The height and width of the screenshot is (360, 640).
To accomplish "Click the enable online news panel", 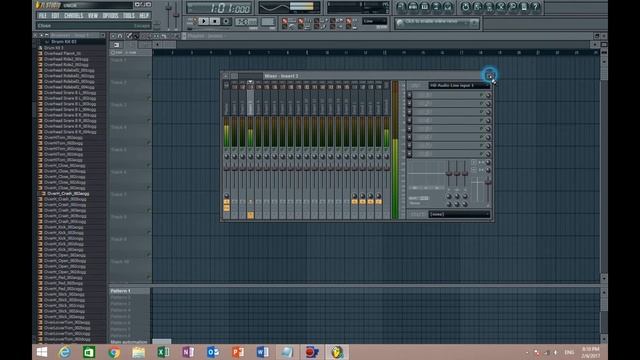I will [437, 23].
